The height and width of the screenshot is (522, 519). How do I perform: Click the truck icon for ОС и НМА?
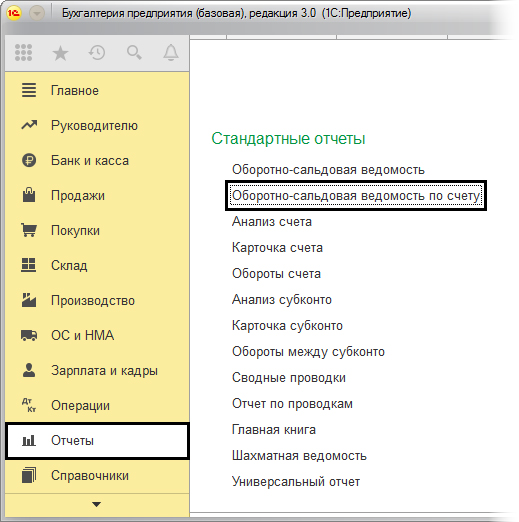[29, 335]
